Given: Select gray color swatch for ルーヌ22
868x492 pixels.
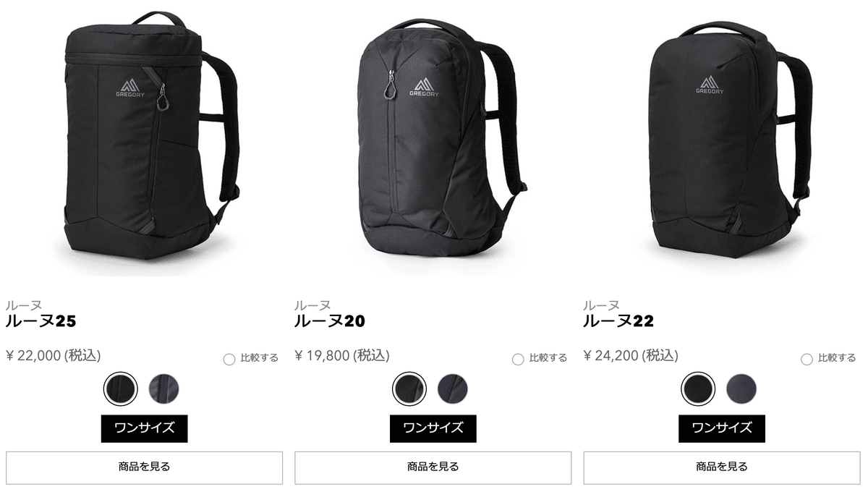Looking at the screenshot, I should pos(742,389).
